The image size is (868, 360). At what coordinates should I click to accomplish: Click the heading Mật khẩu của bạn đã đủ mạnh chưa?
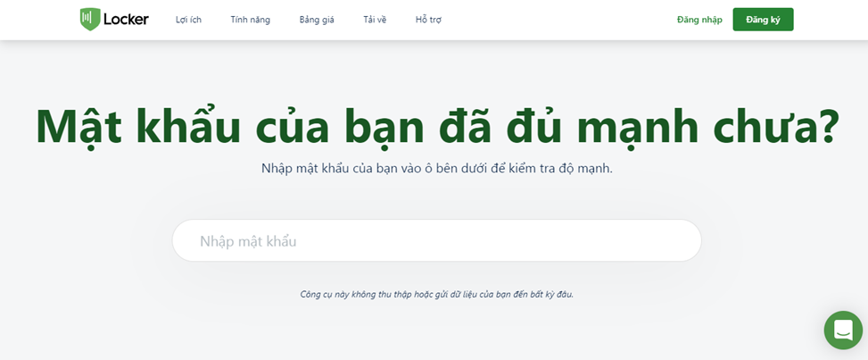click(437, 126)
